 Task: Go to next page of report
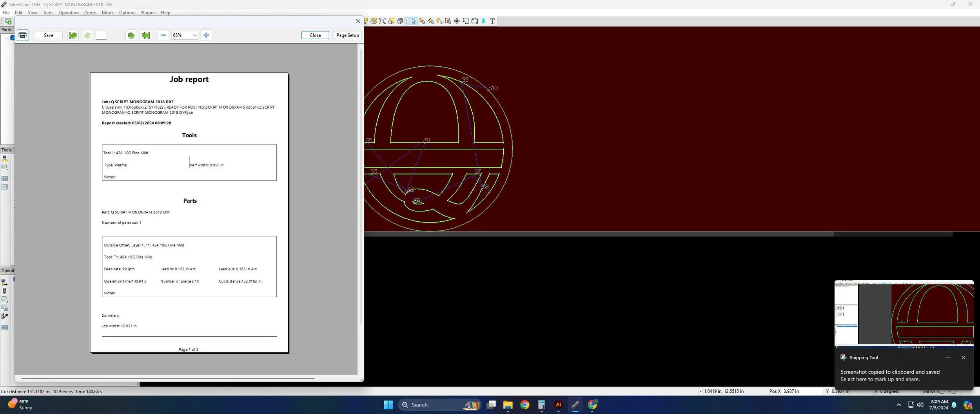point(131,35)
